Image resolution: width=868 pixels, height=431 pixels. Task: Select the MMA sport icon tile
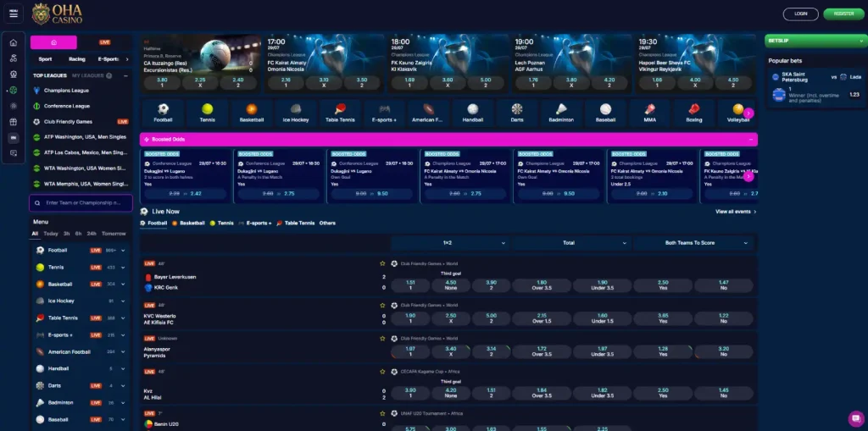(x=650, y=113)
